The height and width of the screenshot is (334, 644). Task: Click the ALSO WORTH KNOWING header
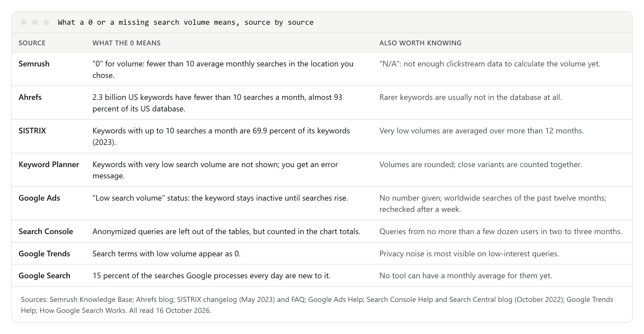420,43
